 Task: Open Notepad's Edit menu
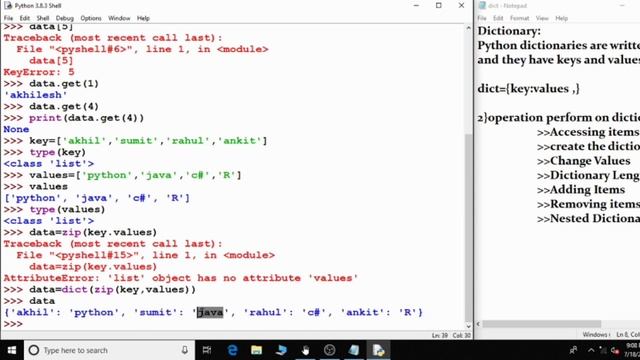click(498, 18)
